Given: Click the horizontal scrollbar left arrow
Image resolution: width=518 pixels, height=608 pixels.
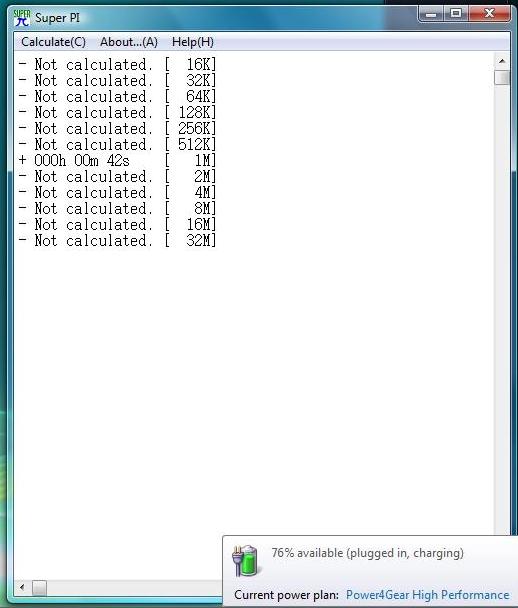Looking at the screenshot, I should click(22, 587).
